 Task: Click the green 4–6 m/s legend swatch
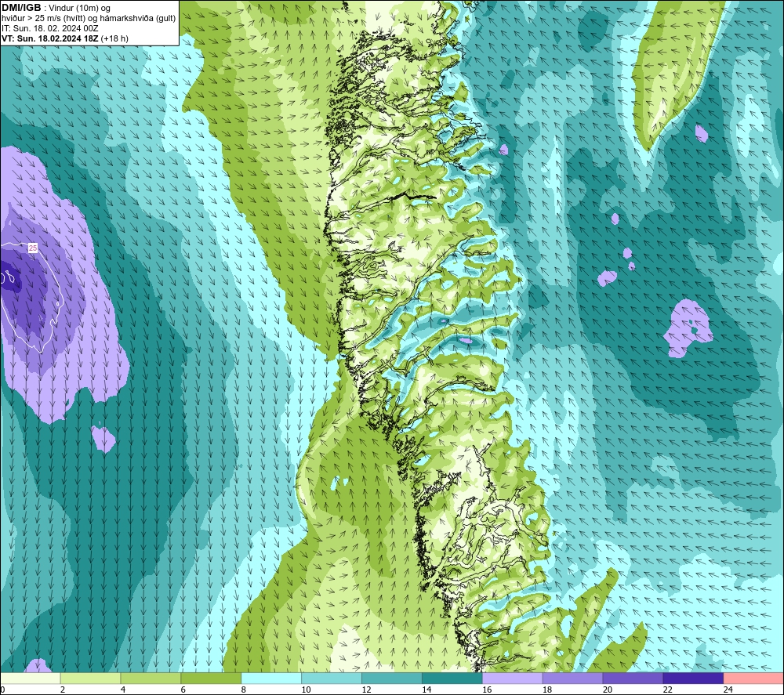pyautogui.click(x=151, y=678)
